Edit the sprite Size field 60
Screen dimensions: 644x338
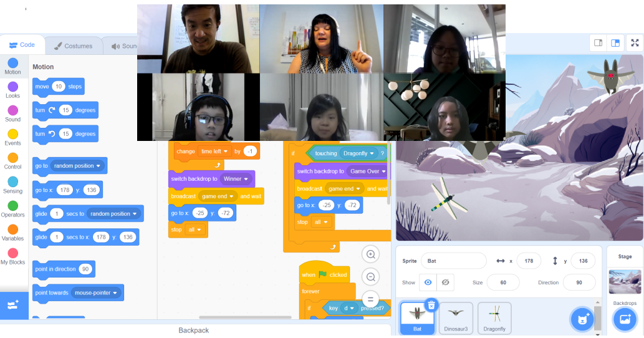(503, 282)
